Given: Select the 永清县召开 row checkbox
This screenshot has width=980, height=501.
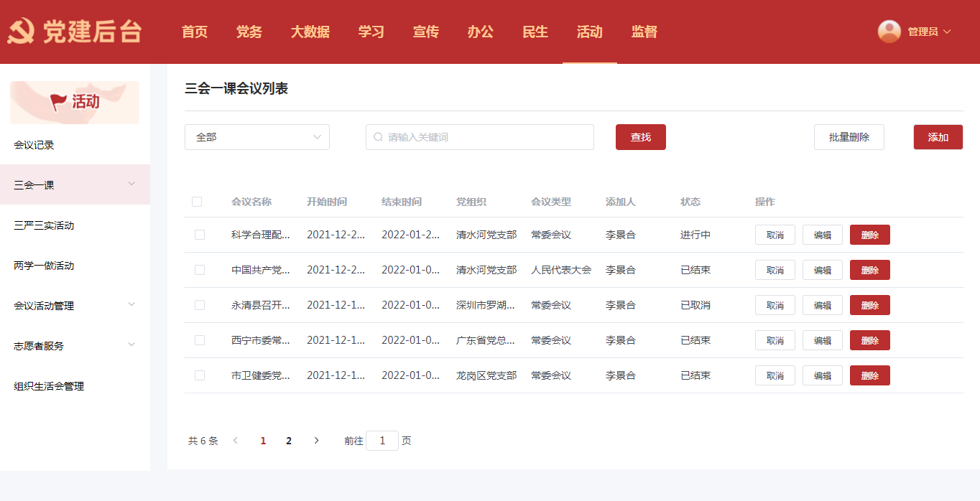Looking at the screenshot, I should pyautogui.click(x=200, y=305).
